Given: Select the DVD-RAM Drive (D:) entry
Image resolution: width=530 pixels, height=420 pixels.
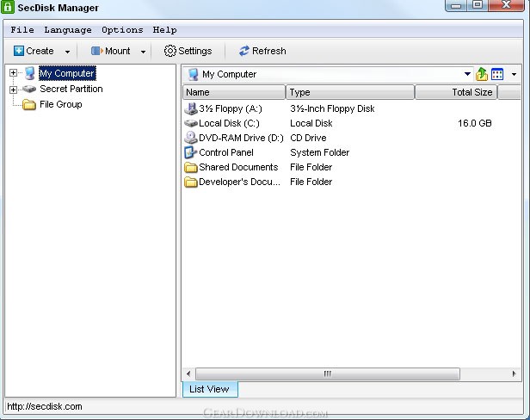Looking at the screenshot, I should (241, 138).
